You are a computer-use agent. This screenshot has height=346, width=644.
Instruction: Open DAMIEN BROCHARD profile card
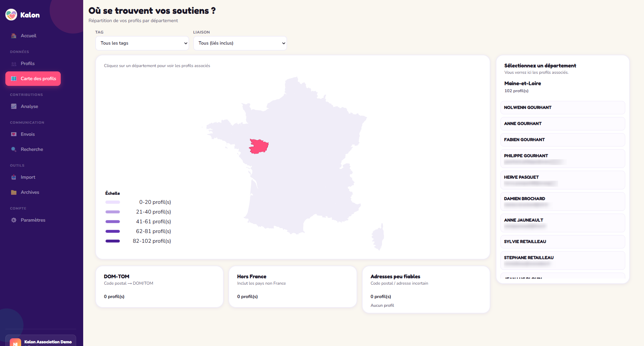click(562, 201)
